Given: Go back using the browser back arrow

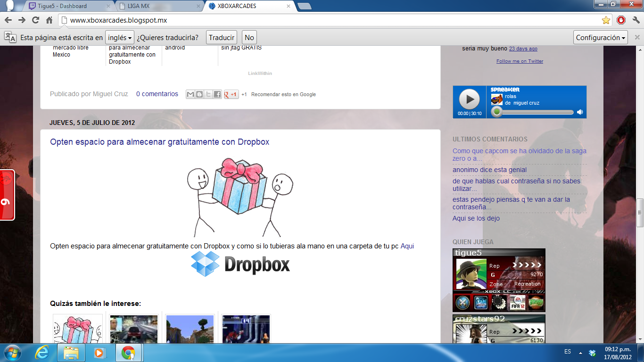Looking at the screenshot, I should [x=8, y=20].
